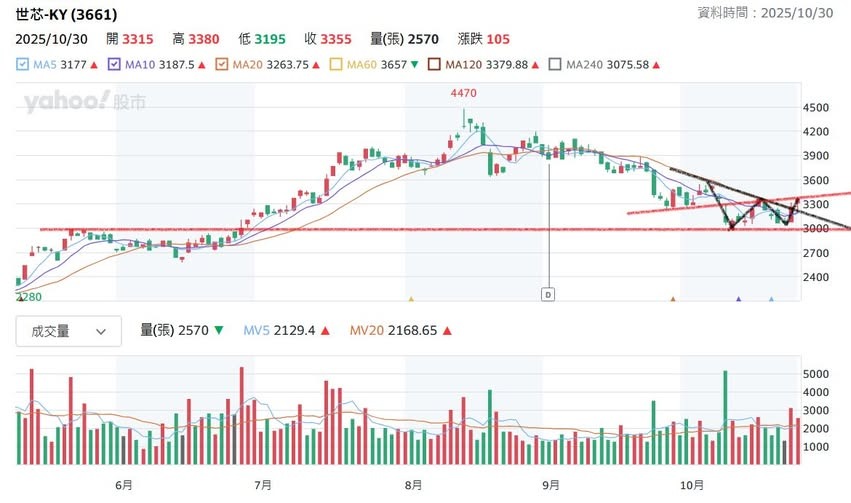Enable the MA240 moving average checkbox
Screen dimensions: 851x503
(x=555, y=65)
